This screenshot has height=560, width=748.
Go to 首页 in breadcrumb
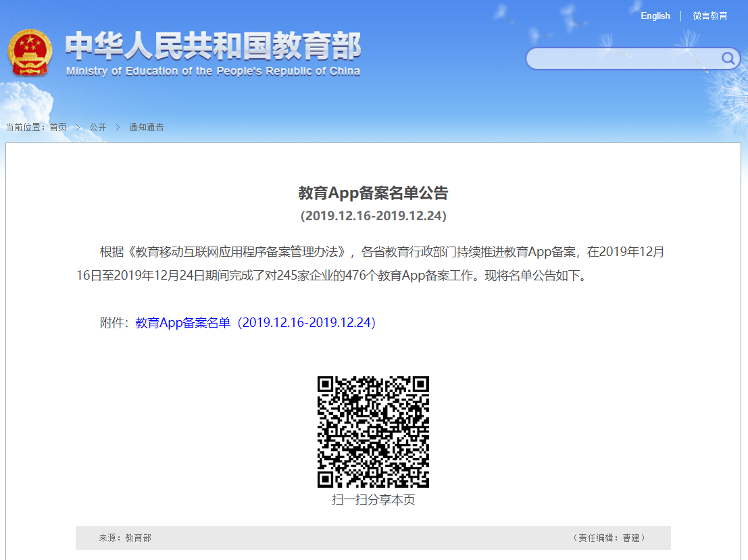pyautogui.click(x=58, y=128)
